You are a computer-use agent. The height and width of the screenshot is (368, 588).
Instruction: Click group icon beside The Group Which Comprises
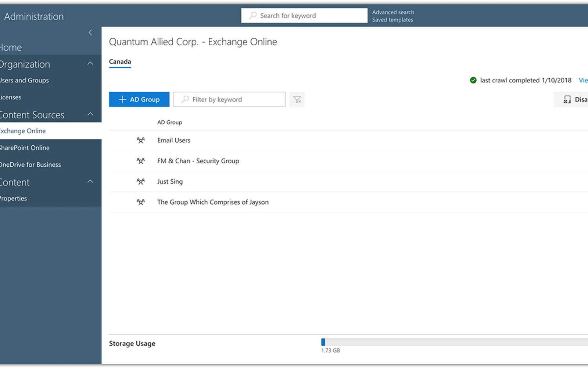pos(140,202)
